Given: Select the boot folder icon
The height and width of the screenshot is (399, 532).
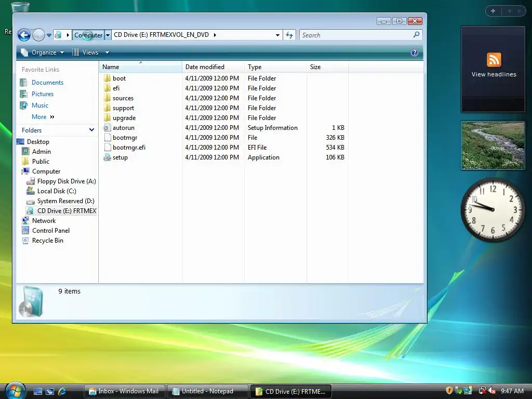Looking at the screenshot, I should pyautogui.click(x=107, y=78).
